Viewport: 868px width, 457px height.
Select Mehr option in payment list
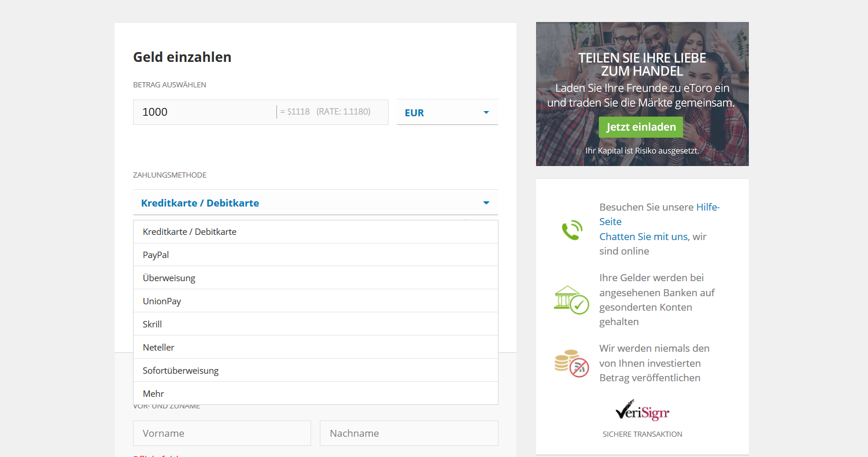click(x=316, y=393)
